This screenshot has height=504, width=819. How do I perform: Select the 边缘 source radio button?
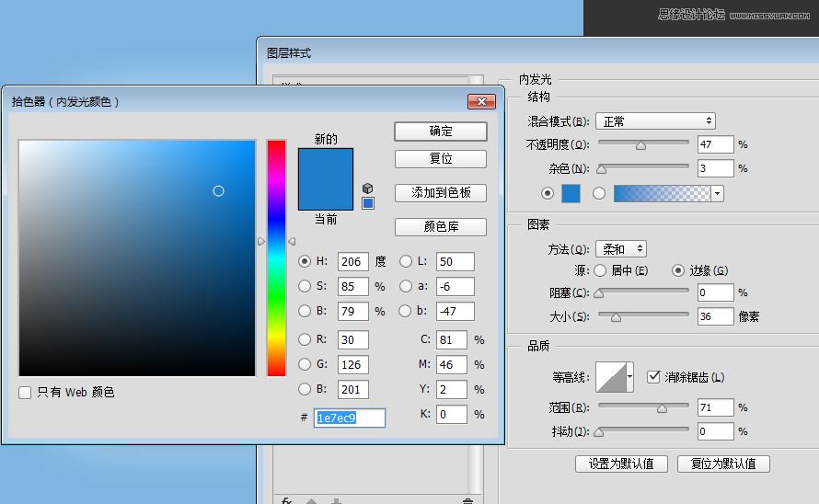(678, 270)
